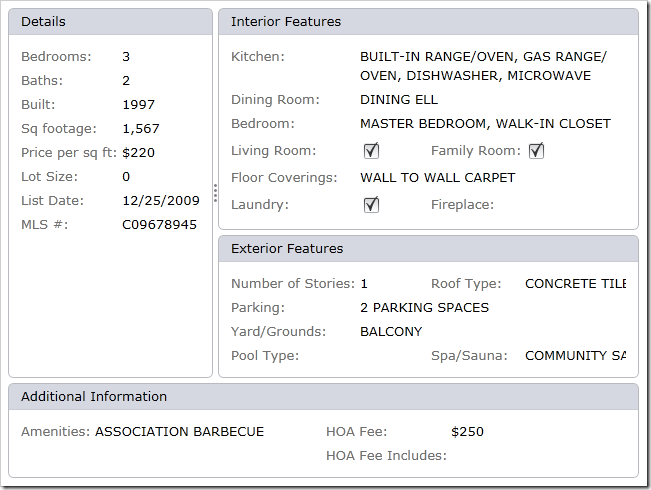Click the HOA Fee value $250

(x=467, y=432)
